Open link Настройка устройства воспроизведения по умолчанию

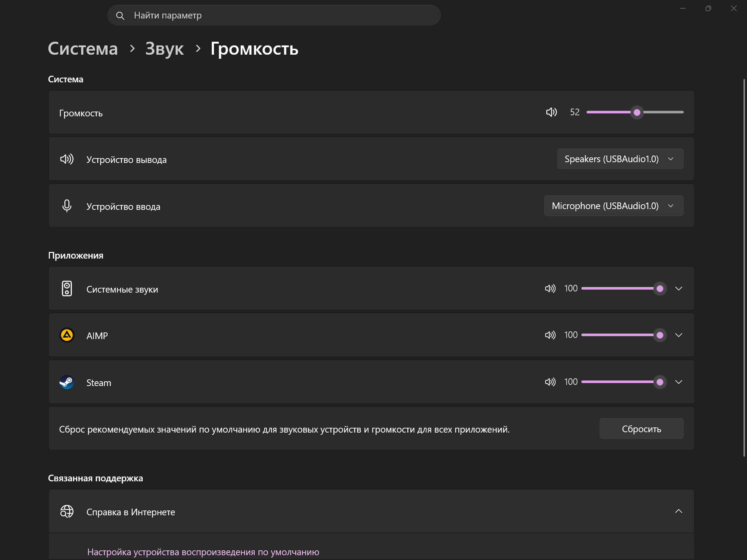point(203,552)
